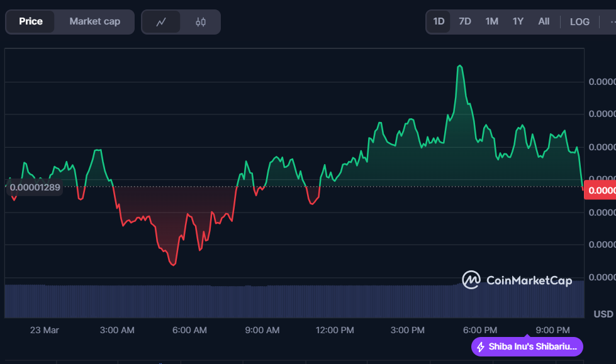Click the lightning bolt icon in news bubble
The image size is (616, 364).
click(x=481, y=347)
